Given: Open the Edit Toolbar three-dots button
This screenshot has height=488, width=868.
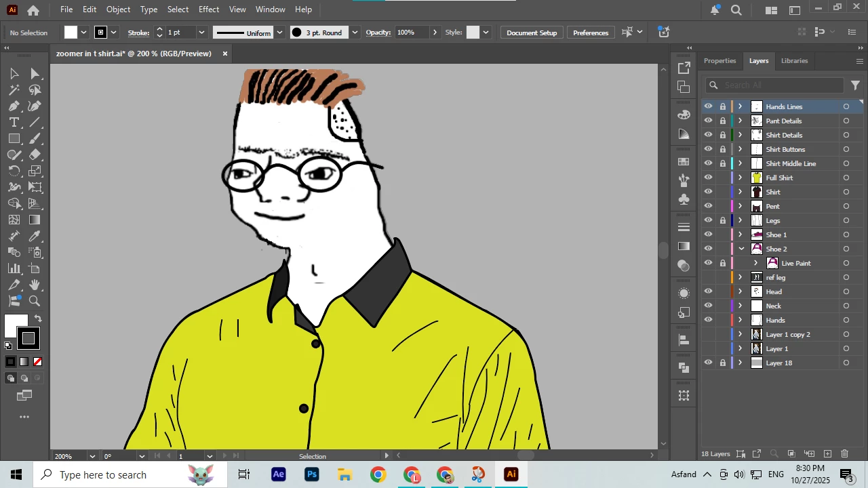Looking at the screenshot, I should (24, 417).
